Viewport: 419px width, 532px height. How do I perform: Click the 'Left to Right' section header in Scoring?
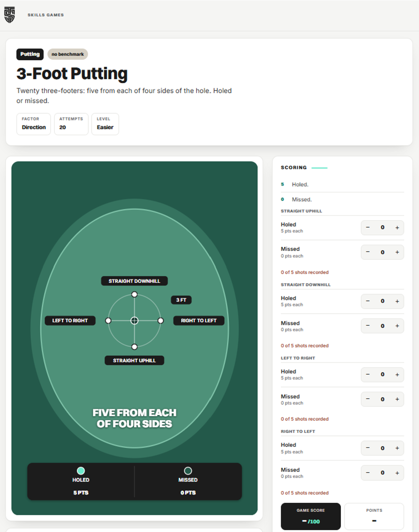[x=298, y=358]
